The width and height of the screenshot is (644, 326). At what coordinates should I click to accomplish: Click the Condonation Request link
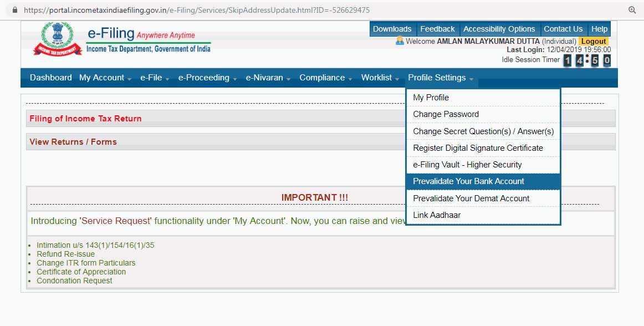(74, 281)
